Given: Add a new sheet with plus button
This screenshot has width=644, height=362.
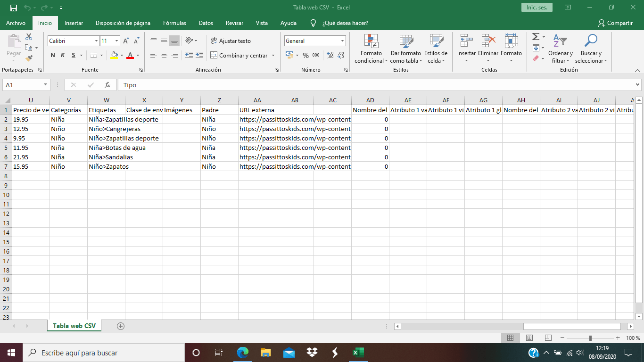Looking at the screenshot, I should pos(121,326).
